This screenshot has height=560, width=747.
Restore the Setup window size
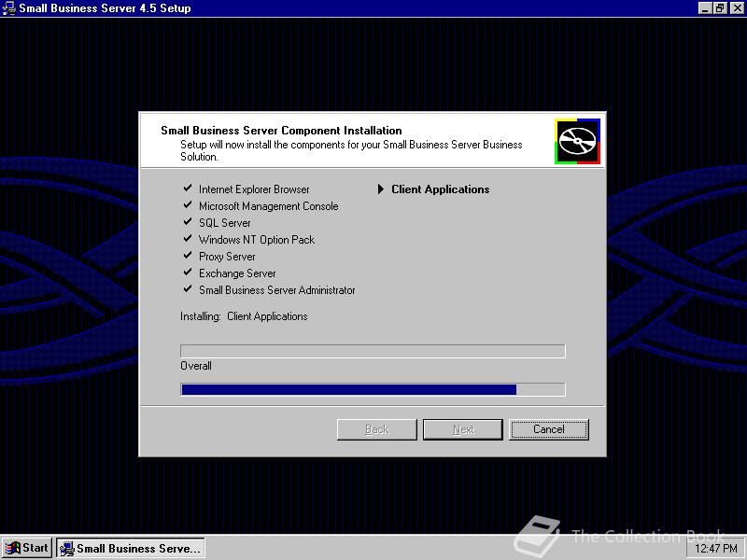click(x=720, y=8)
